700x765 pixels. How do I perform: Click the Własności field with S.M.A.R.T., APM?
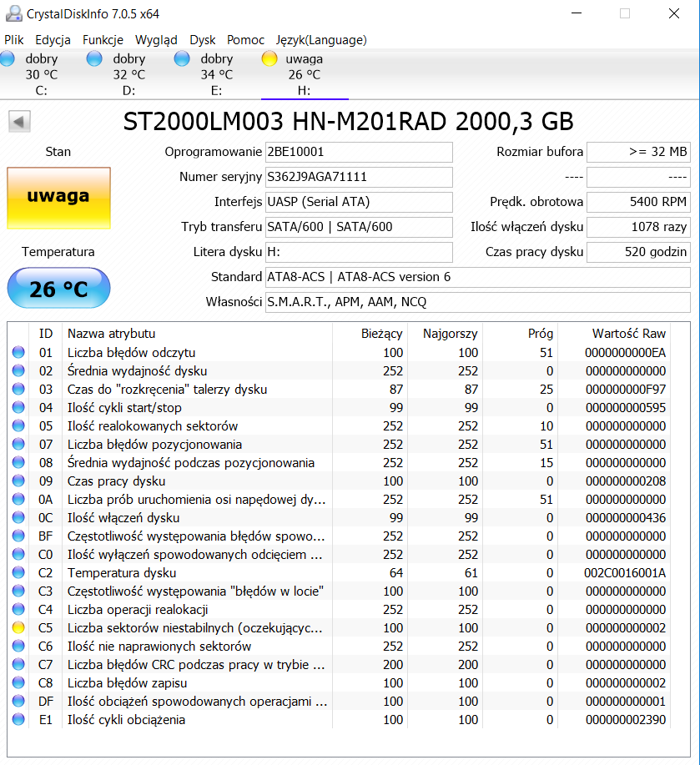click(478, 302)
